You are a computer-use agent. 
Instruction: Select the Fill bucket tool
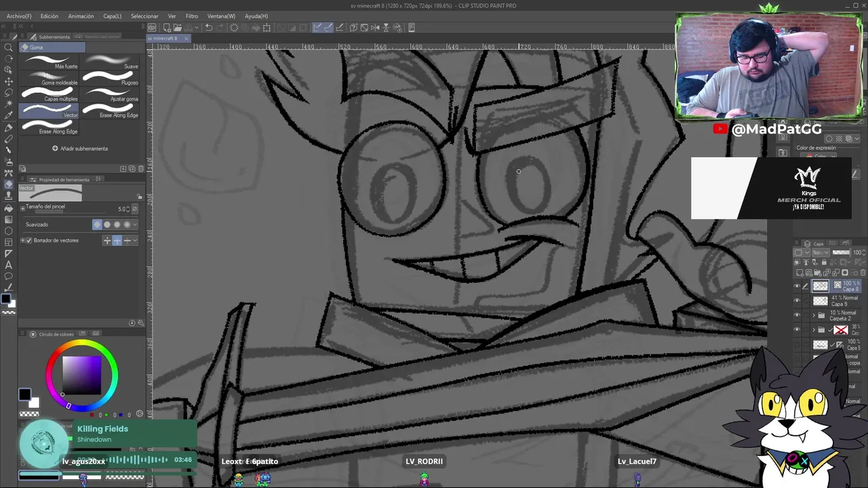coord(9,207)
